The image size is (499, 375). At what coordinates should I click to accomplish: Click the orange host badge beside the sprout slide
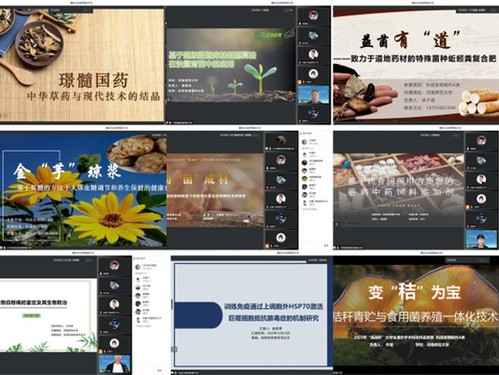coord(300,82)
